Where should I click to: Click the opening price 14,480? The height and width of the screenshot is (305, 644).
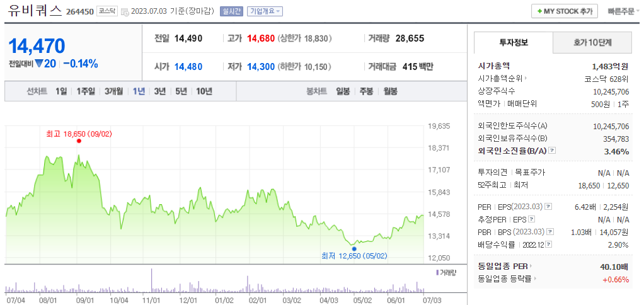point(188,67)
